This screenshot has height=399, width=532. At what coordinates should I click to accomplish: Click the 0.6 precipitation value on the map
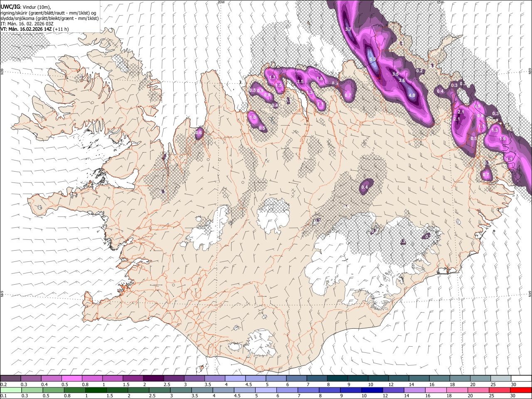point(199,133)
